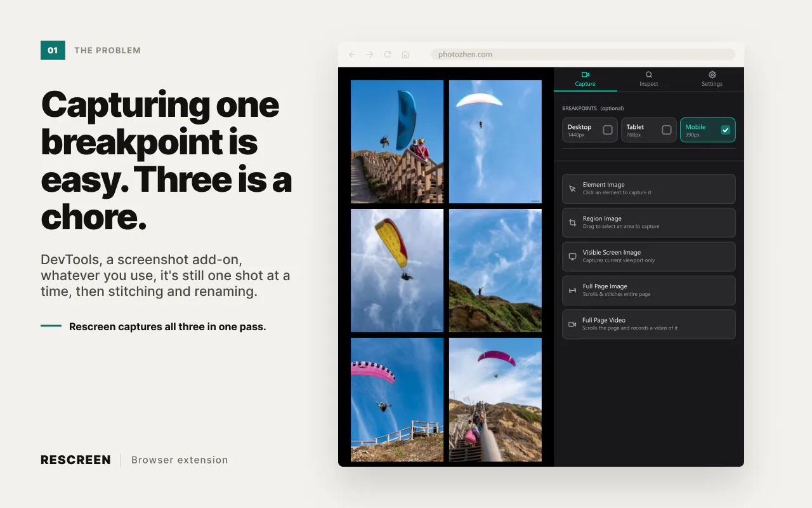This screenshot has height=508, width=812.
Task: Open the magenta paraglider over hillside stairs photo
Action: coord(495,399)
